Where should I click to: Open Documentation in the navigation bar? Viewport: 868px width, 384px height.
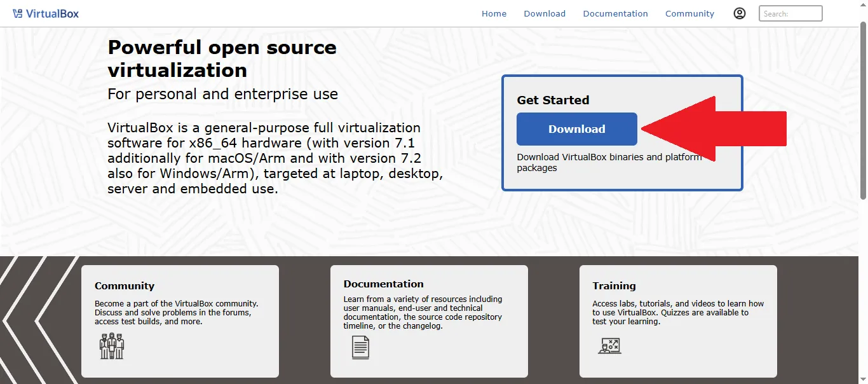614,13
